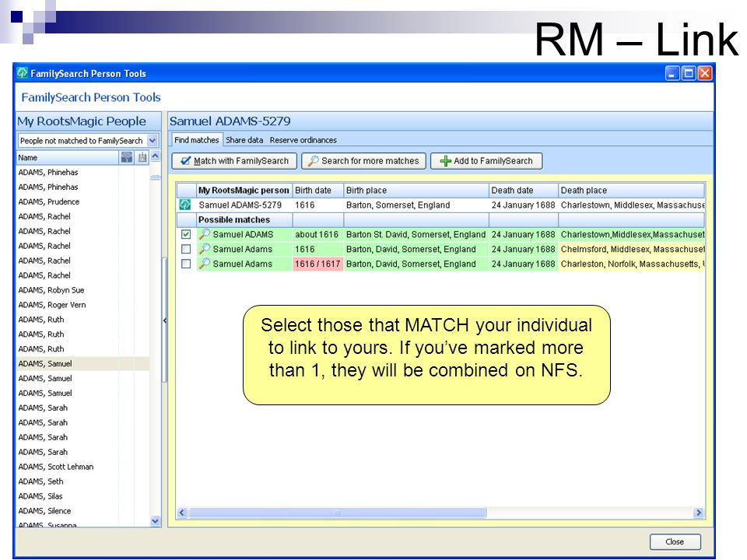Click magnifier icon for Samuel ADAMS about 1616
Image resolution: width=747 pixels, height=560 pixels.
pyautogui.click(x=205, y=234)
